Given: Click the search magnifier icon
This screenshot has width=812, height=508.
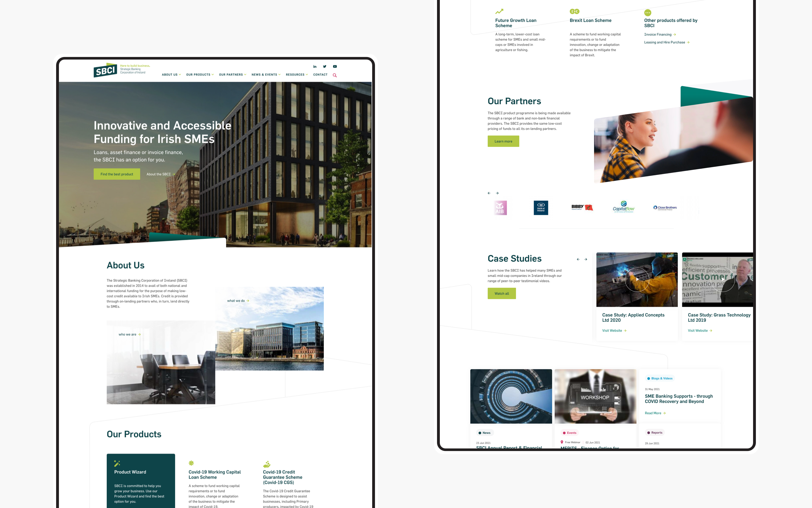Looking at the screenshot, I should (x=335, y=75).
